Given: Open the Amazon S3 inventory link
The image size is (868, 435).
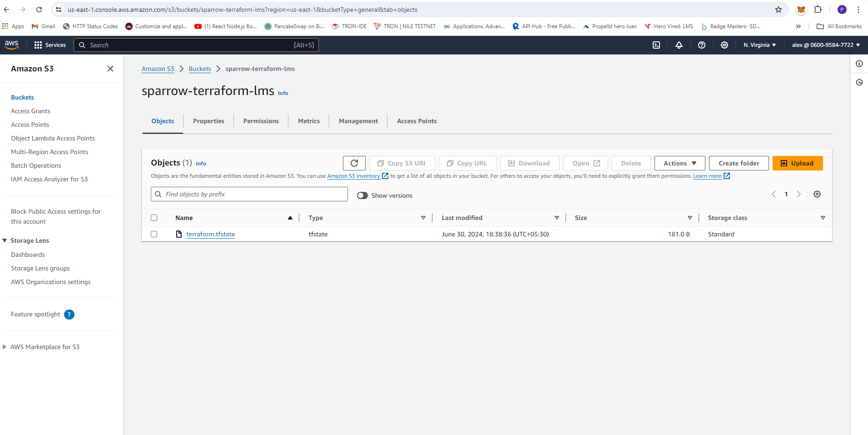Looking at the screenshot, I should (x=357, y=176).
